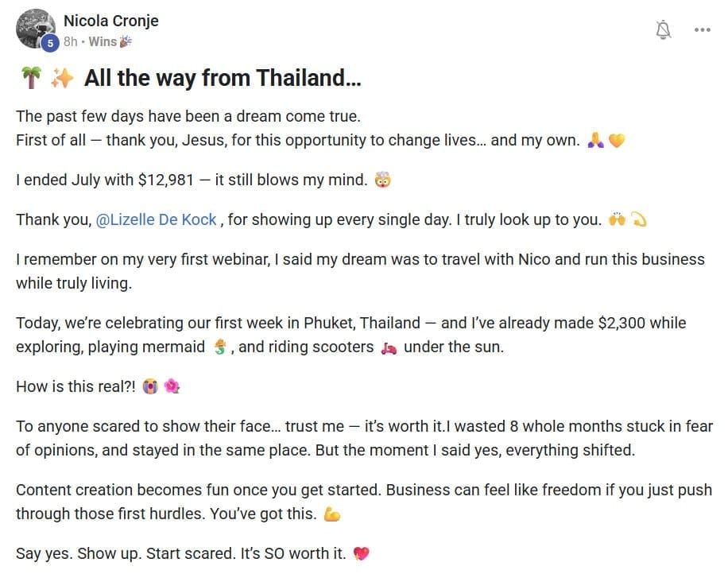Click the flexed bicep emoji
728x574 pixels.
[332, 514]
